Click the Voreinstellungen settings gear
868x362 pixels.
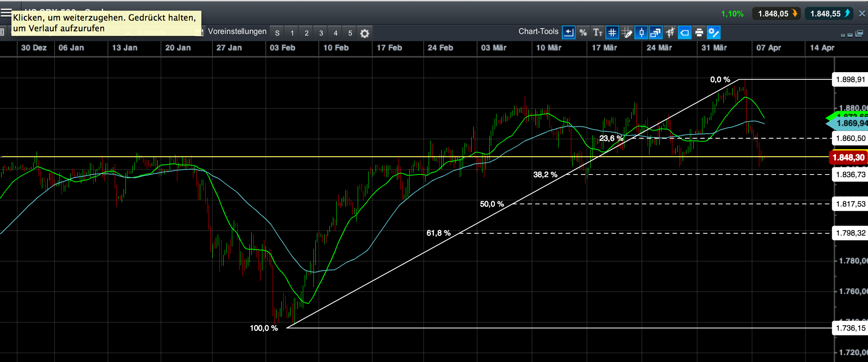coord(364,33)
